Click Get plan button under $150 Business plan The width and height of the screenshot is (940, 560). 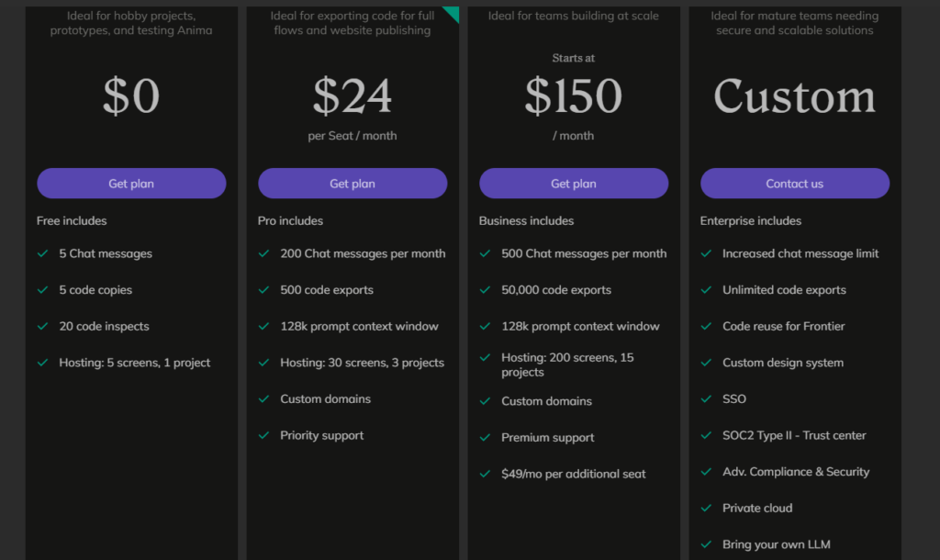574,184
